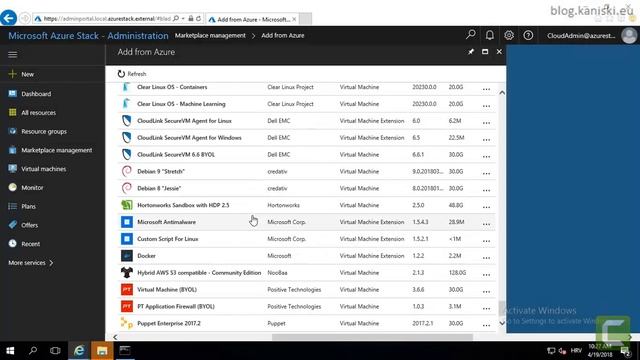
Task: Open portal settings gear
Action: click(x=509, y=36)
